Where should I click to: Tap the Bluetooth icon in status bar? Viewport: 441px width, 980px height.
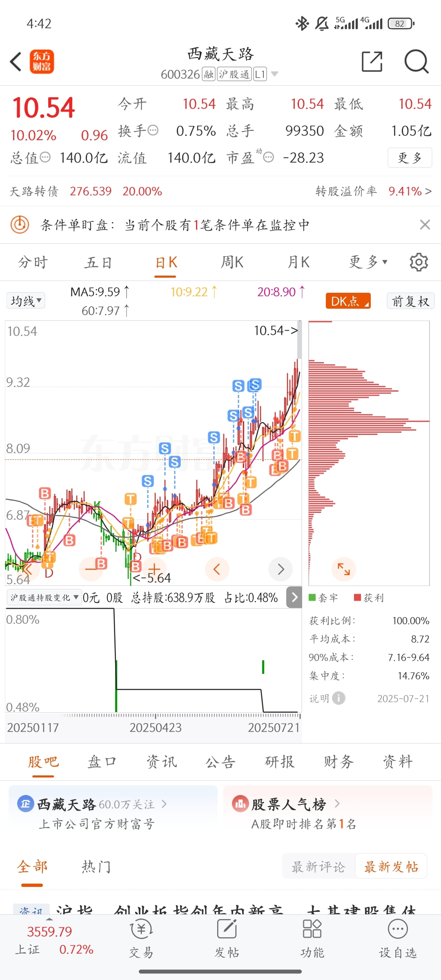point(302,24)
